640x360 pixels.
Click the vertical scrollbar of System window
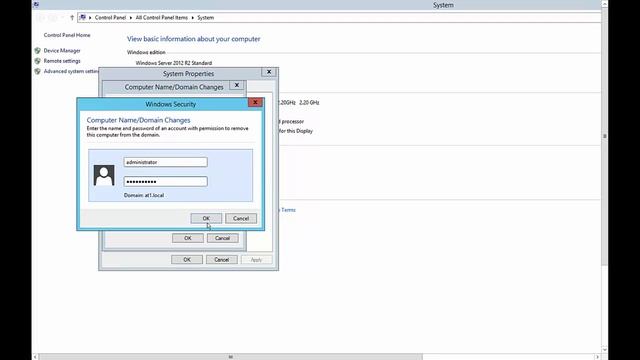pyautogui.click(x=604, y=136)
